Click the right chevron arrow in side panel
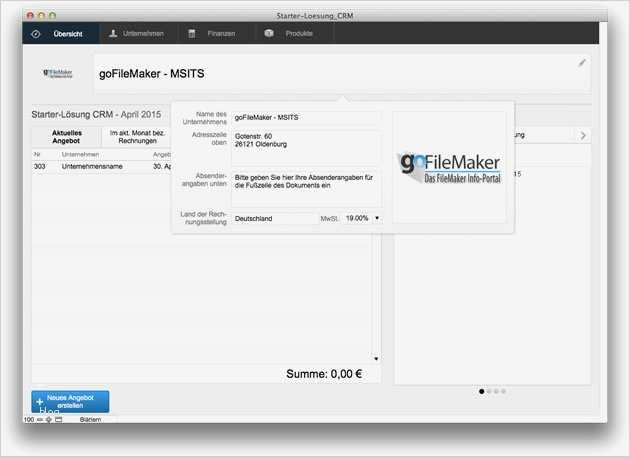This screenshot has height=457, width=630. 583,135
